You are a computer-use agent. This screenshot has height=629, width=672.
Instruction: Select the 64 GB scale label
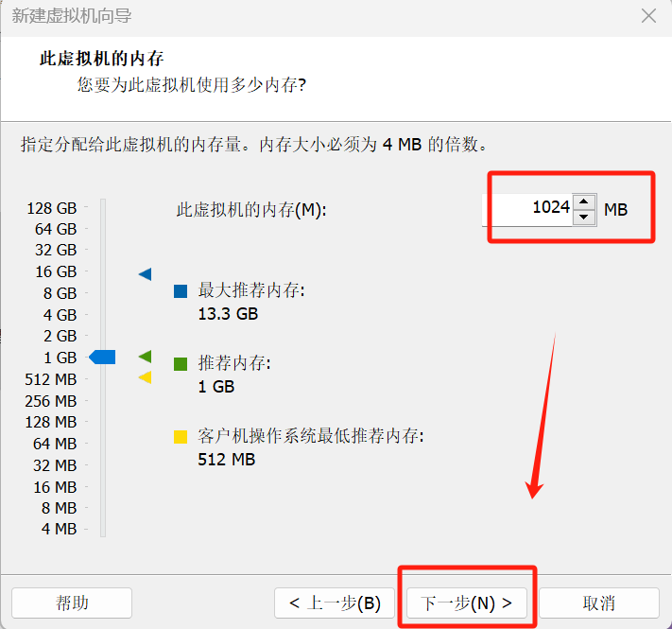[x=56, y=229]
